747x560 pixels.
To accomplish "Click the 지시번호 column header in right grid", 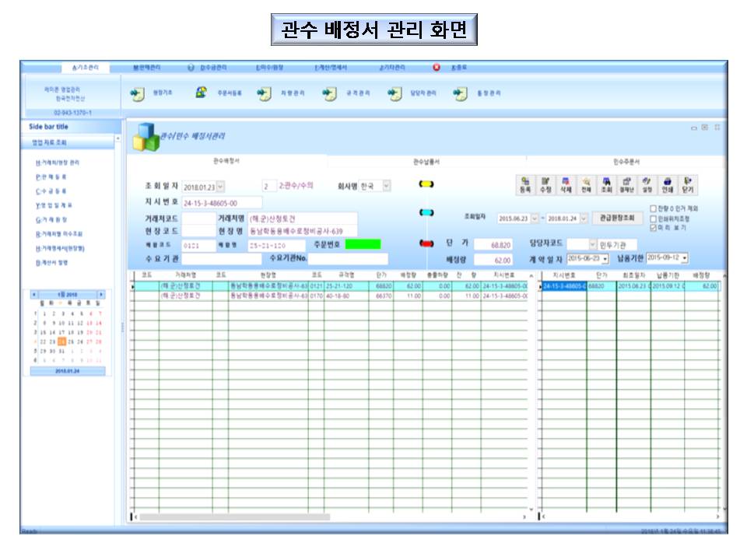I will point(564,275).
